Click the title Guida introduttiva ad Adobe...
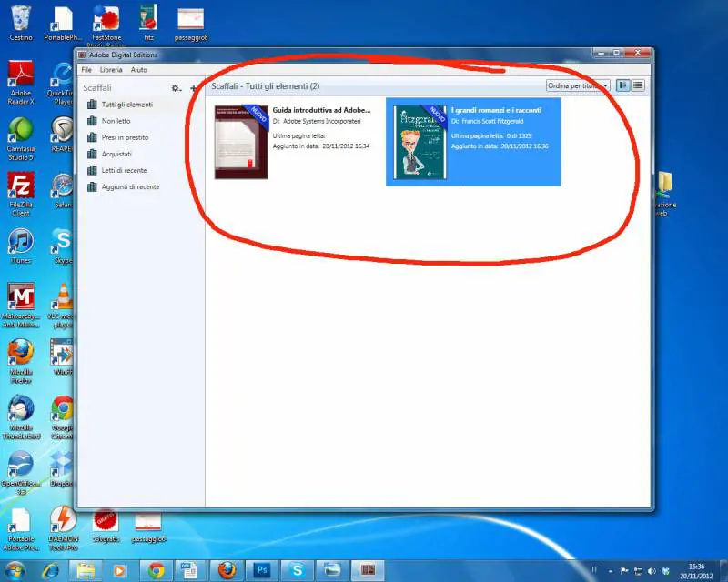The height and width of the screenshot is (582, 728). pyautogui.click(x=322, y=110)
